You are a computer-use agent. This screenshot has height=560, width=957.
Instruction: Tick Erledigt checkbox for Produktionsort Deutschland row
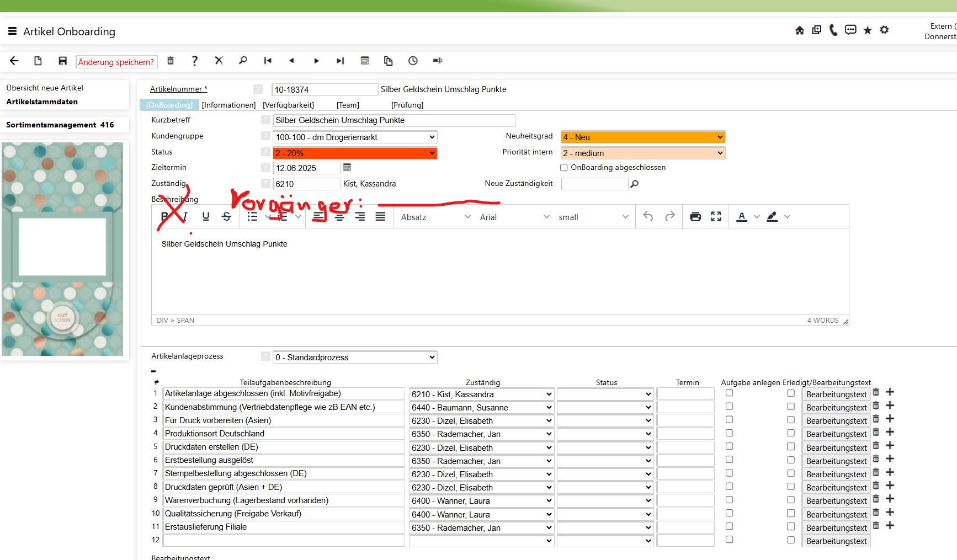pyautogui.click(x=791, y=433)
